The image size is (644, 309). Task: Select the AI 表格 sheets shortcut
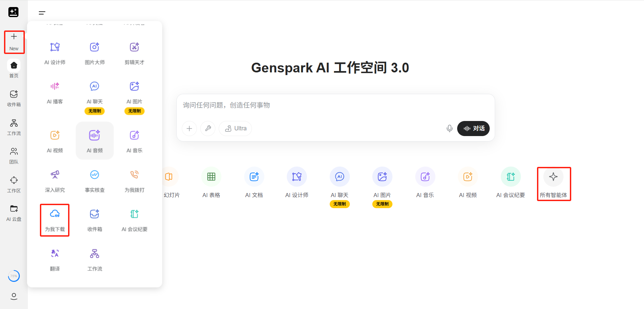(x=211, y=183)
